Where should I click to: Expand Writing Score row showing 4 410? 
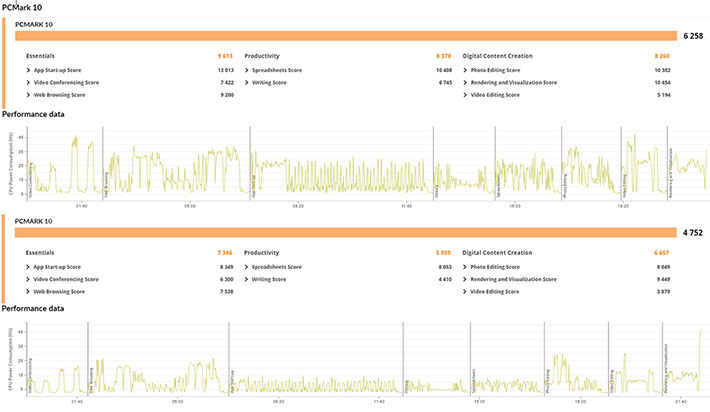coord(348,279)
